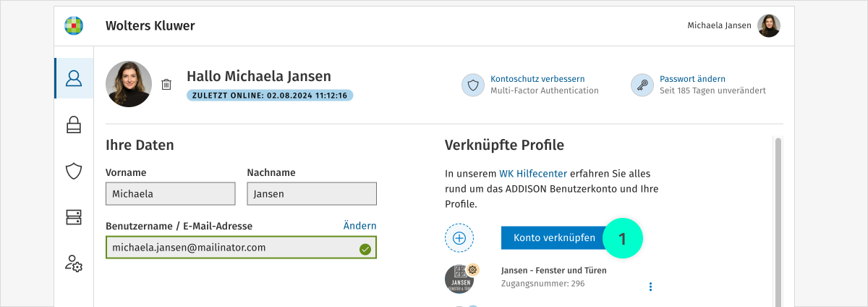Open the shield security sidebar section

coord(74,171)
